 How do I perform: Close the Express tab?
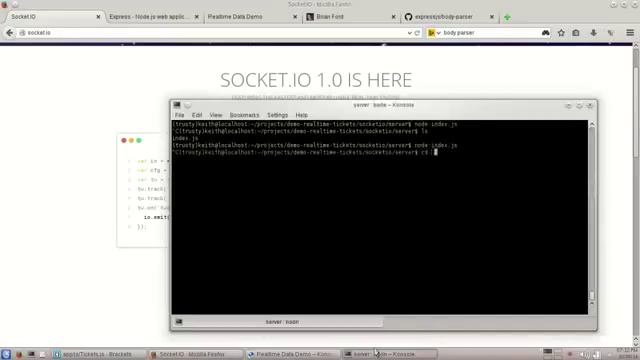point(197,17)
